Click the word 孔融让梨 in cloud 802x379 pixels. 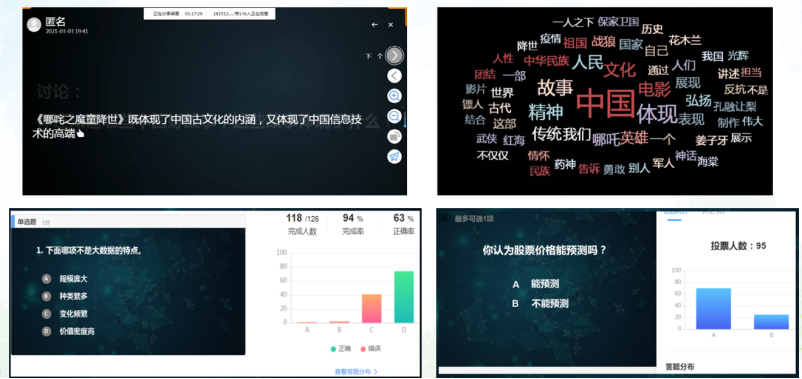point(734,106)
